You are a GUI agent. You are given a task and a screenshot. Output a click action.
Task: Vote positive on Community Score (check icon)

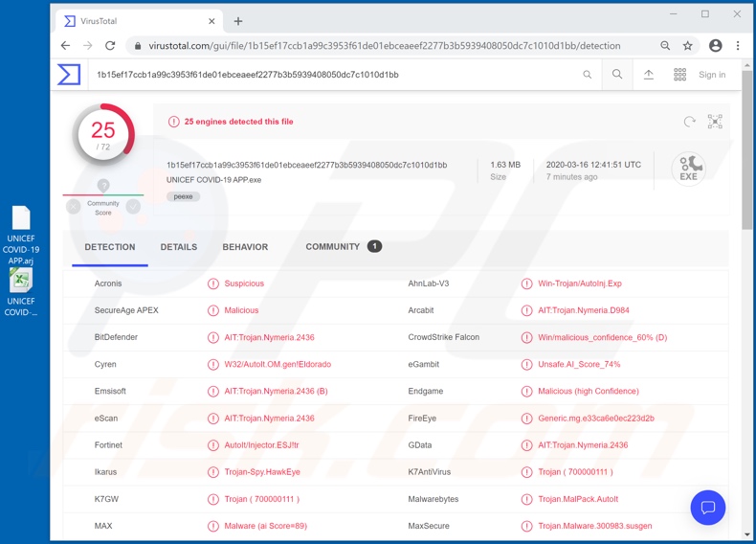click(133, 207)
